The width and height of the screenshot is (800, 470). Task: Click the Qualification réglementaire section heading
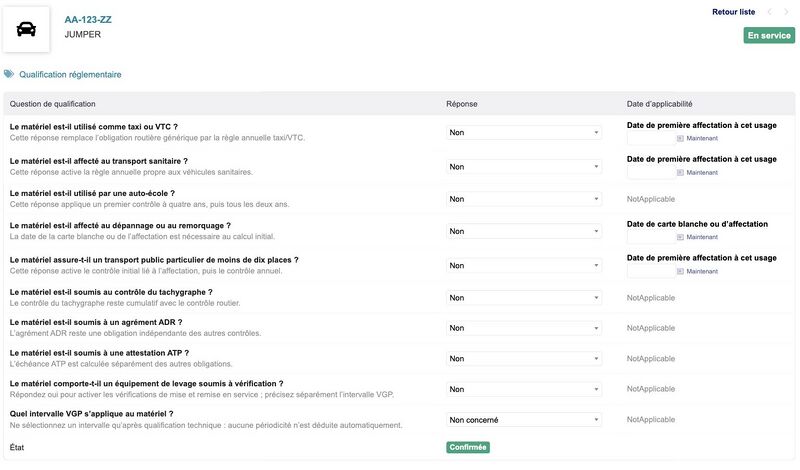pos(70,75)
